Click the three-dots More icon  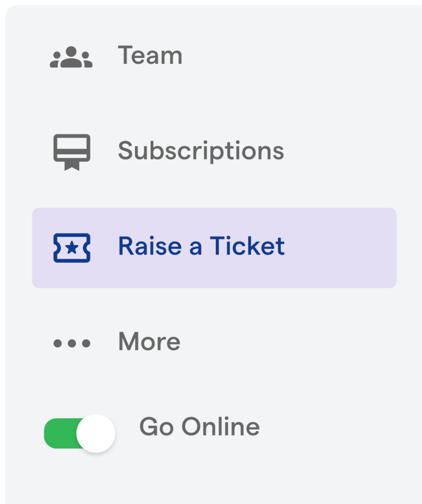[72, 343]
